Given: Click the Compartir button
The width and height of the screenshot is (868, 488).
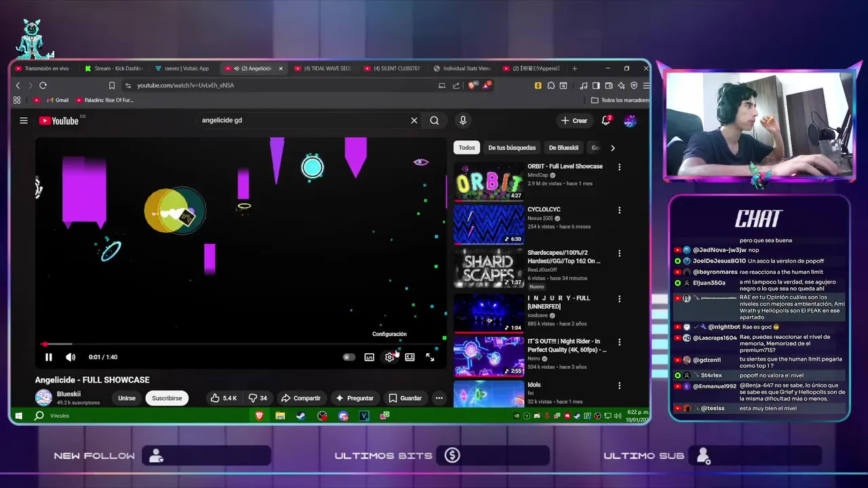Looking at the screenshot, I should 301,399.
